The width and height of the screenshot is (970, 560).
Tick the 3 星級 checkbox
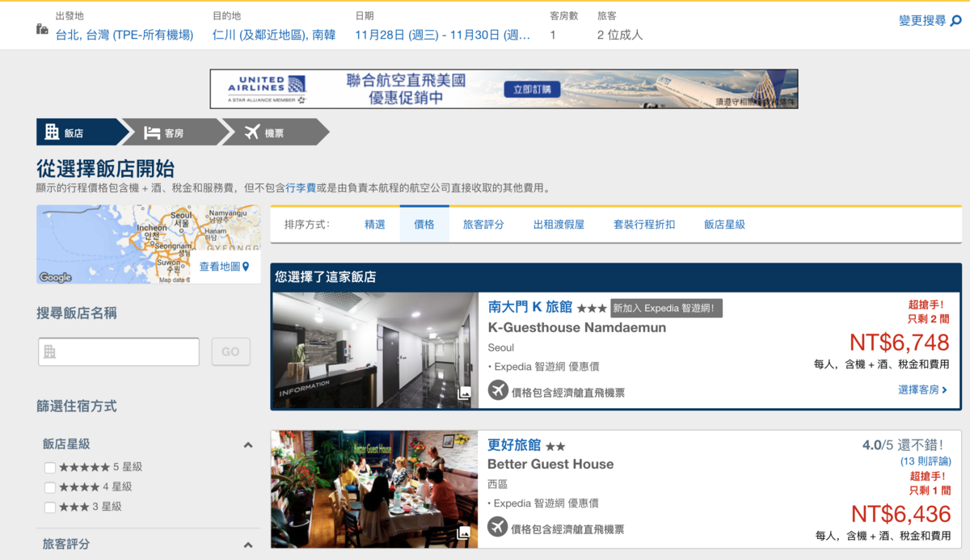click(50, 507)
